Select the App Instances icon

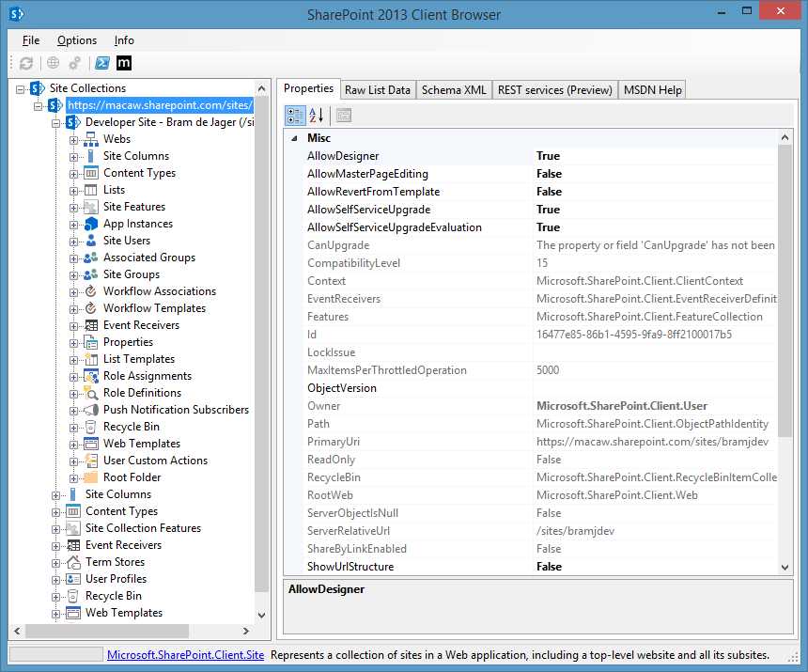tap(91, 224)
